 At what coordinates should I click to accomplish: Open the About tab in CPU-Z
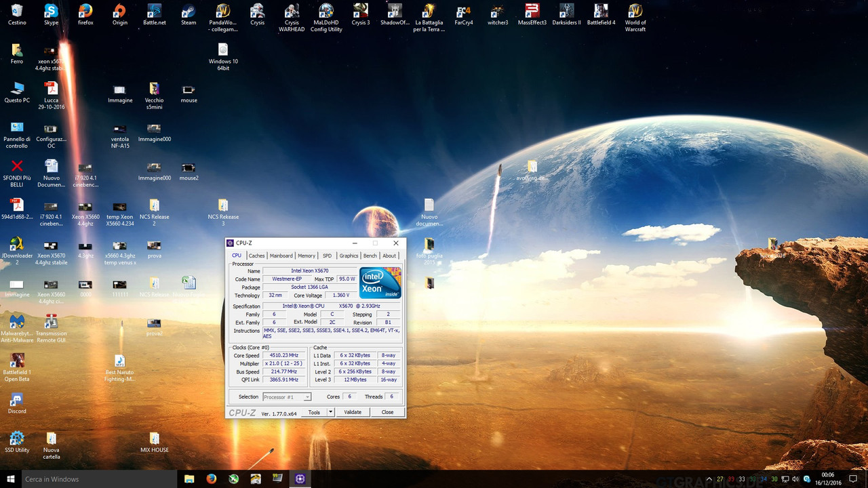pos(389,256)
